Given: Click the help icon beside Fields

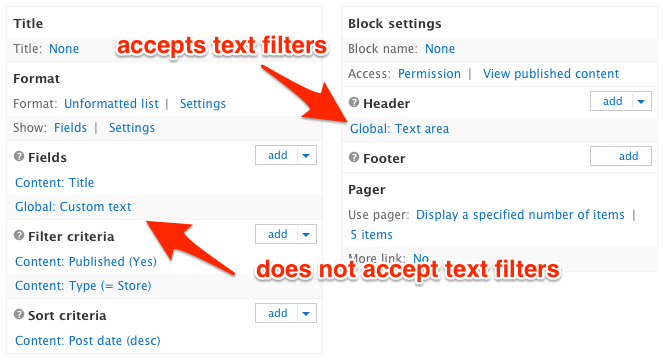Looking at the screenshot, I should pyautogui.click(x=19, y=156).
